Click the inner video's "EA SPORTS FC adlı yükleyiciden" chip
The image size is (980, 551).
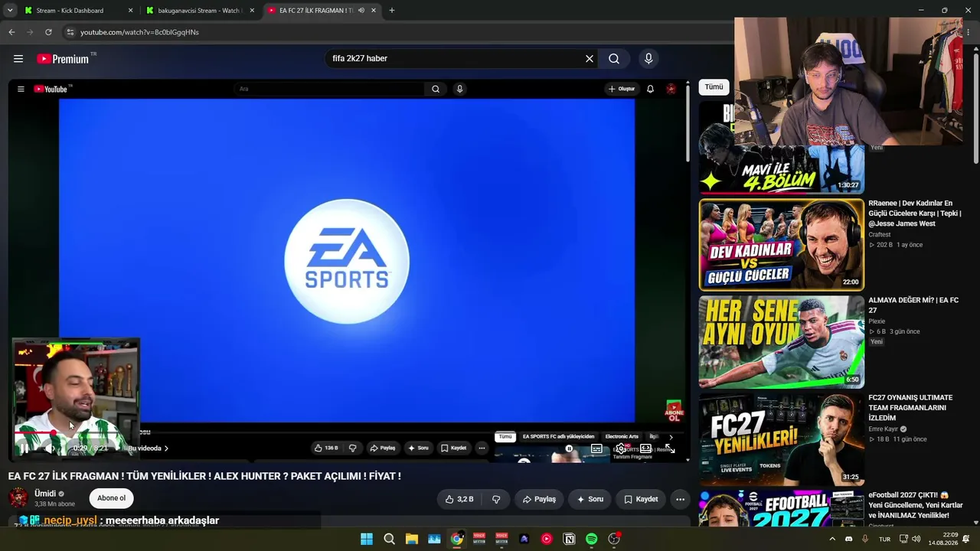[x=558, y=437]
